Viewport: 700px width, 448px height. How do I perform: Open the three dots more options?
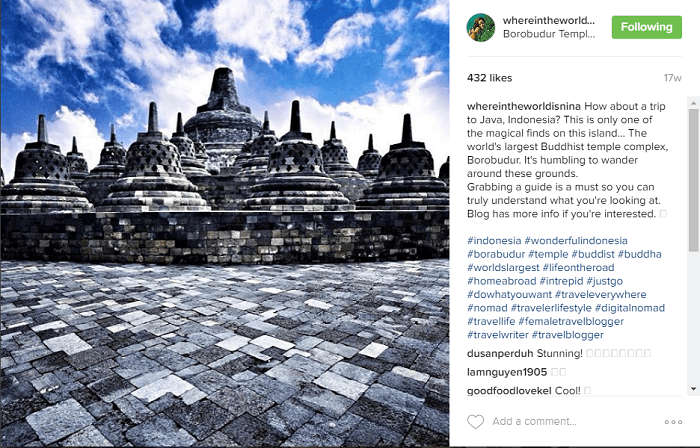point(673,422)
